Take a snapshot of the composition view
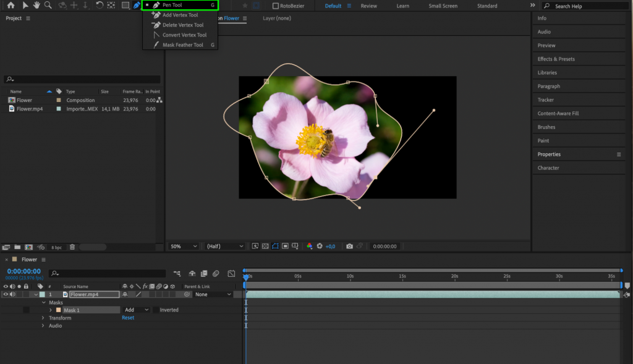 [x=350, y=246]
